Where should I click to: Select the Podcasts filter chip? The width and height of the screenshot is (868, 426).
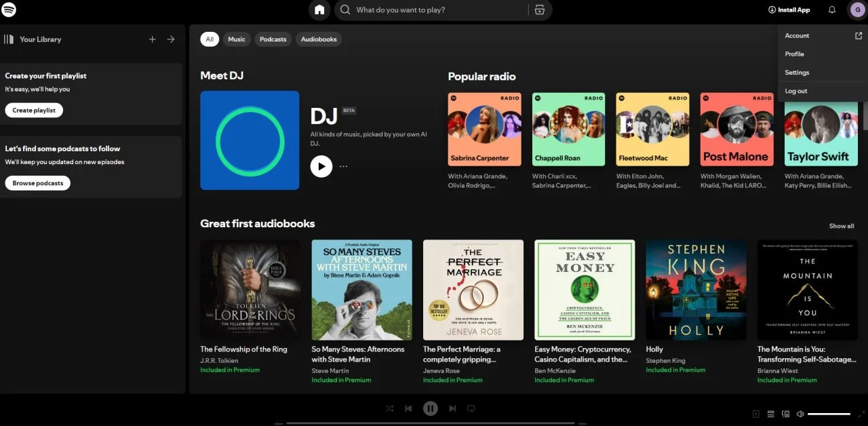click(273, 39)
